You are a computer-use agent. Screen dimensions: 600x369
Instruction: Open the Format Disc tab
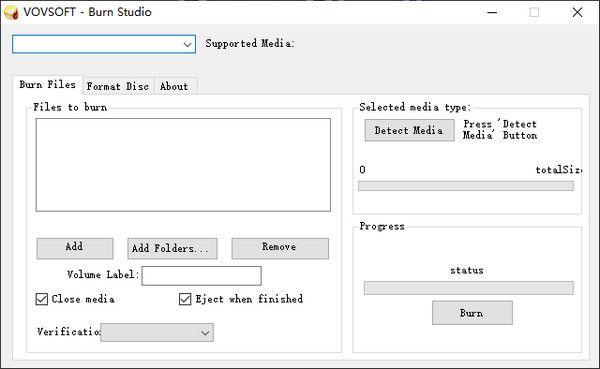tap(118, 86)
